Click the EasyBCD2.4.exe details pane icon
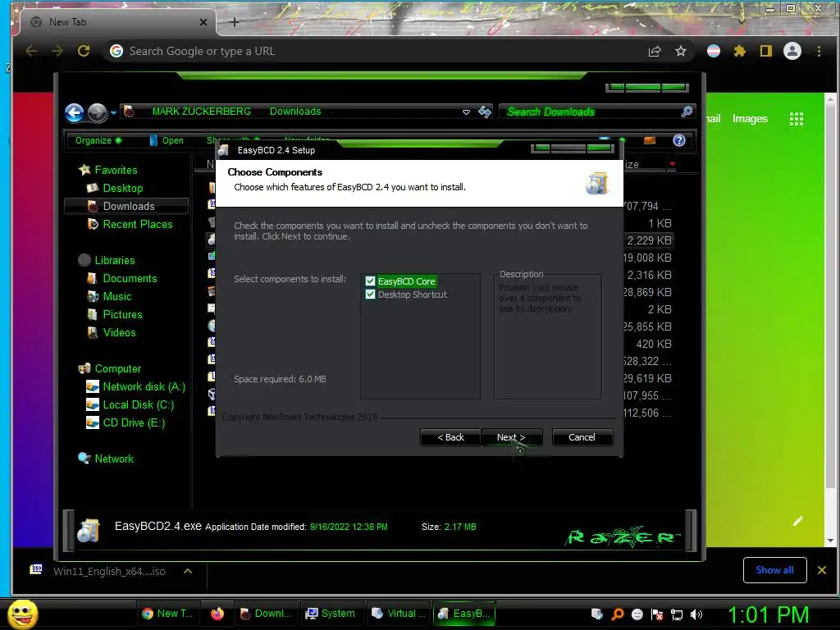Viewport: 840px width, 630px height. pos(89,531)
